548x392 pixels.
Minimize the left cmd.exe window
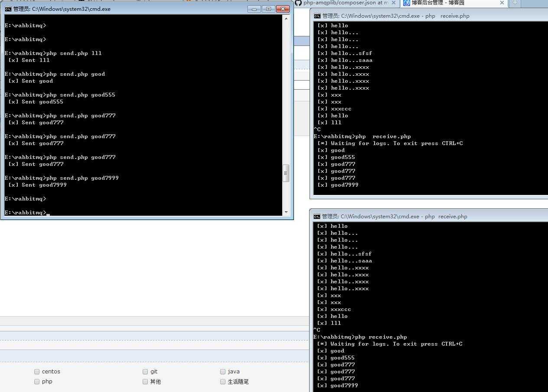(254, 9)
